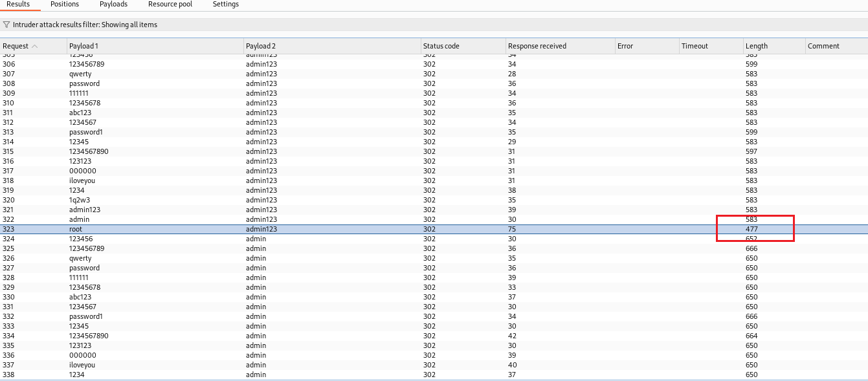Viewport: 868px width, 381px height.
Task: Select request 313 with payload password1
Action: coord(85,132)
